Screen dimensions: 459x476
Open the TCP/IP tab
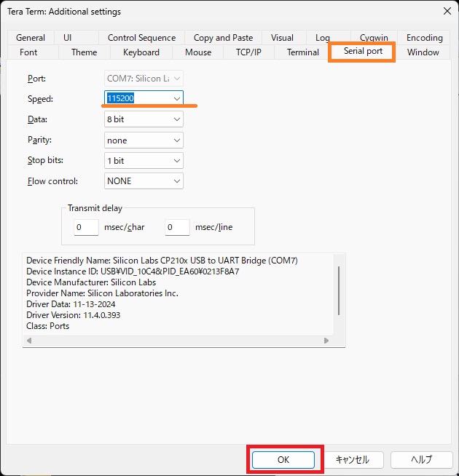pyautogui.click(x=248, y=52)
